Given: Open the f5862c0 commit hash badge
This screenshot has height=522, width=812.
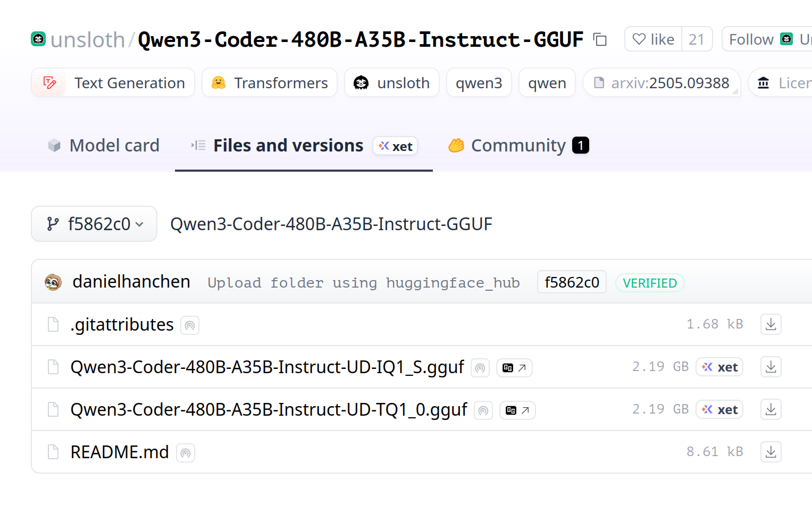Looking at the screenshot, I should coord(572,282).
